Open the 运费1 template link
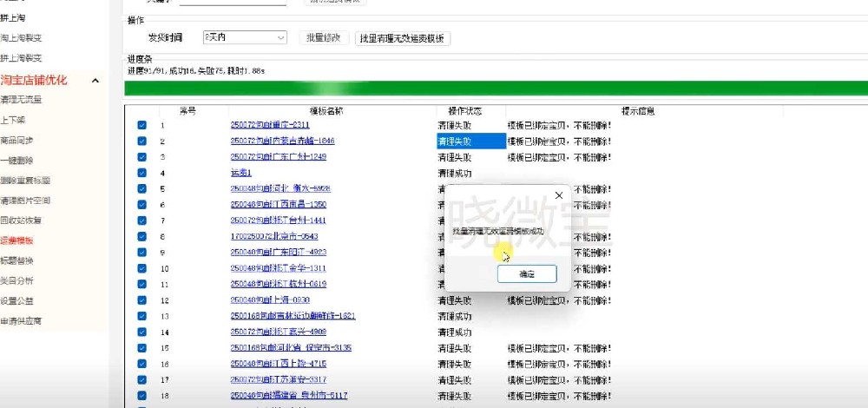 (x=240, y=174)
